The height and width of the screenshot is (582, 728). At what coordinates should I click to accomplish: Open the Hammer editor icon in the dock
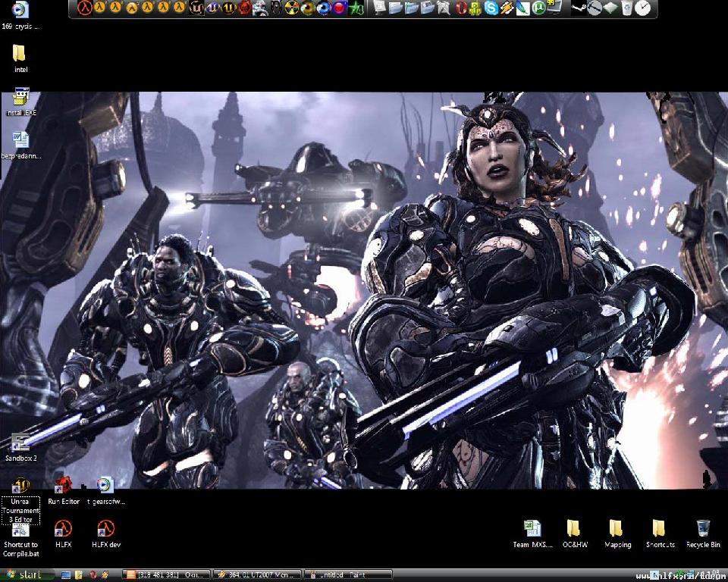pos(595,8)
